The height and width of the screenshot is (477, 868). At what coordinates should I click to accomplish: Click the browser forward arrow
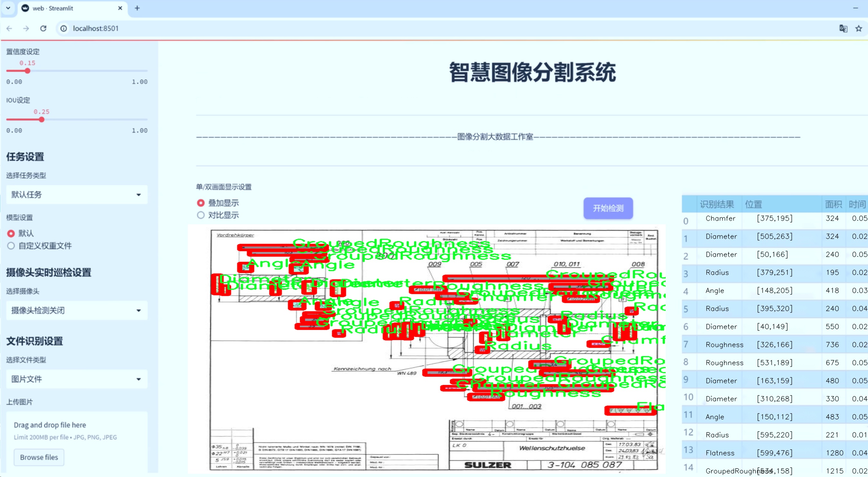click(26, 28)
